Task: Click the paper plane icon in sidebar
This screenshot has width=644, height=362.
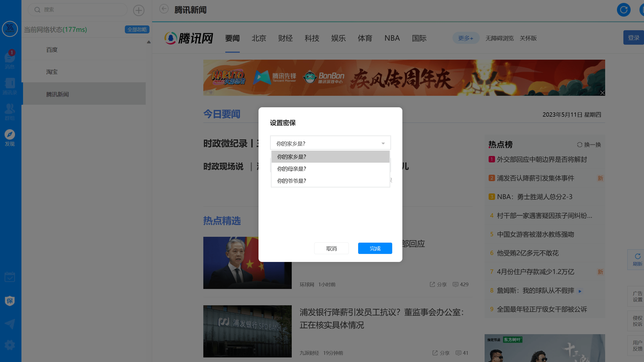Action: [x=10, y=324]
